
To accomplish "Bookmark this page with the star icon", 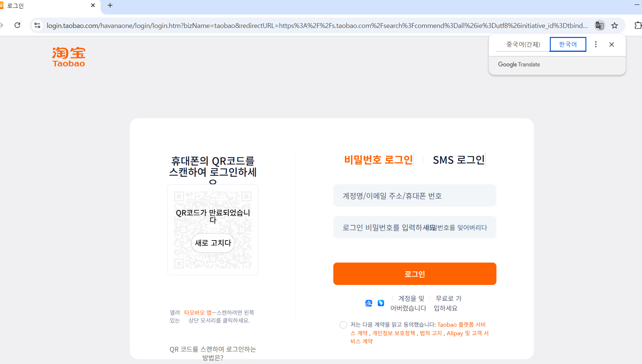I will [614, 25].
